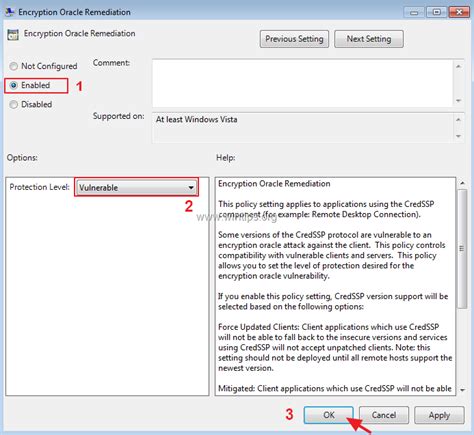Minimize the Encryption Oracle Remediation window
Image resolution: width=474 pixels, height=435 pixels.
(x=414, y=13)
